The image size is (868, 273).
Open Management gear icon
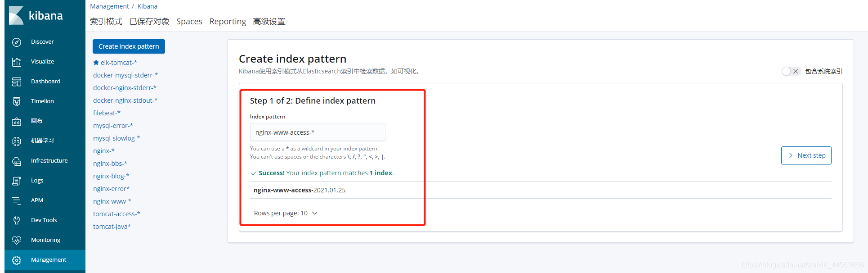[17, 260]
